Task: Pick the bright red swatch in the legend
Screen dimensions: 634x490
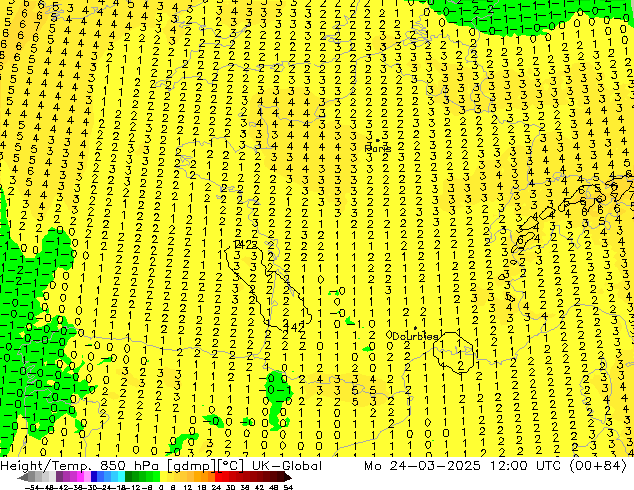Action: (218, 477)
